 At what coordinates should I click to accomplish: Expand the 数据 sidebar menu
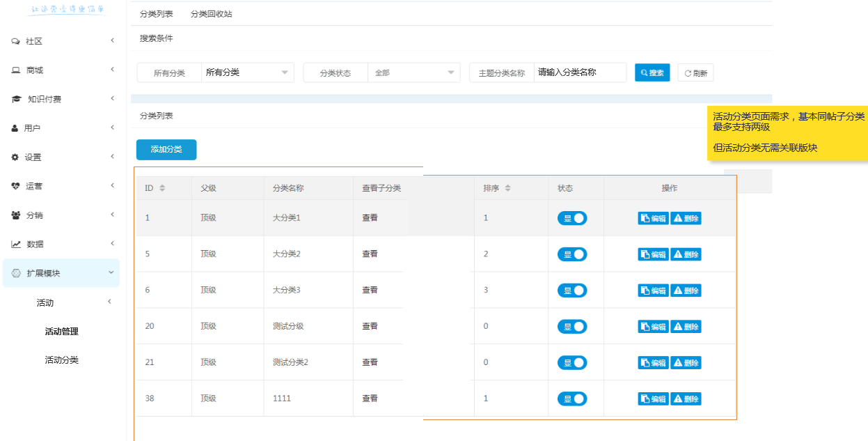pyautogui.click(x=112, y=243)
